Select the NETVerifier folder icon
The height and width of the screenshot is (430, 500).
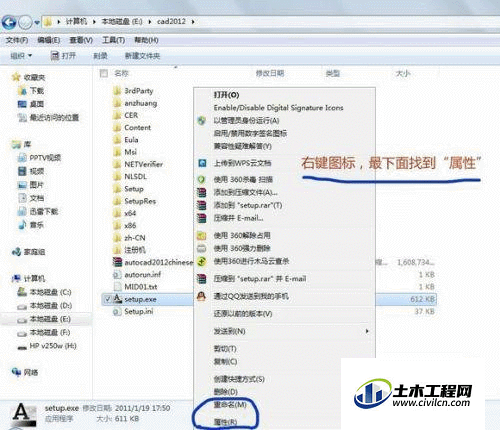pos(117,164)
